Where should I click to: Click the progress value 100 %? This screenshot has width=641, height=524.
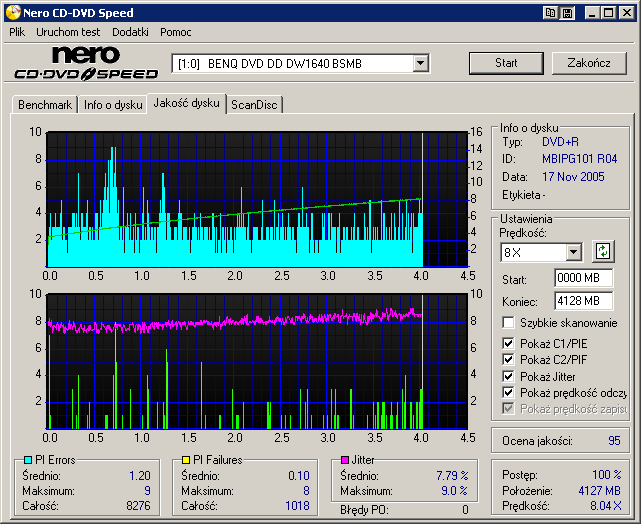click(x=607, y=475)
